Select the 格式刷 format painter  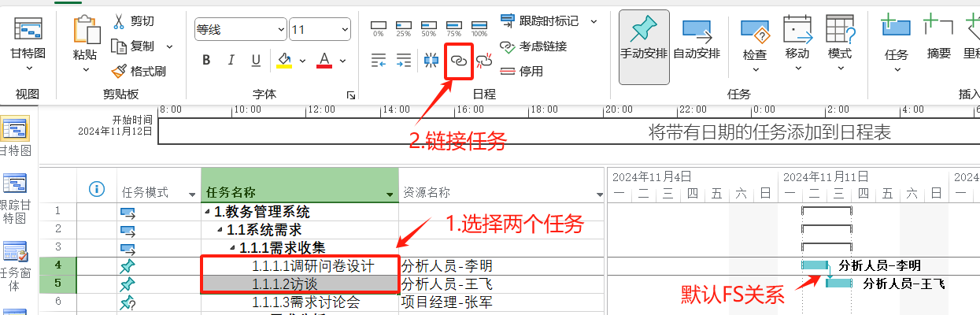[x=138, y=71]
